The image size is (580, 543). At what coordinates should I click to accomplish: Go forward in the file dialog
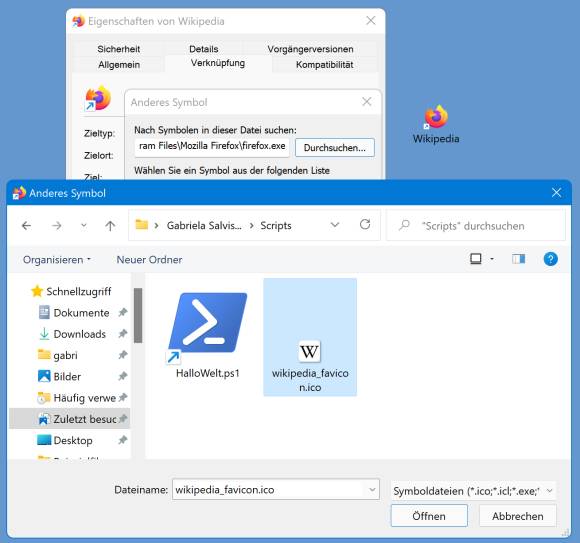pos(57,226)
